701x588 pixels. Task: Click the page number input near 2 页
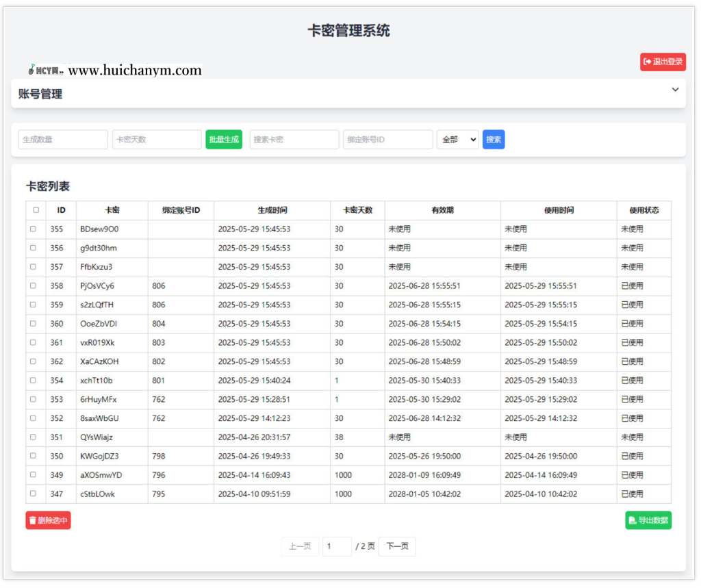pyautogui.click(x=337, y=546)
